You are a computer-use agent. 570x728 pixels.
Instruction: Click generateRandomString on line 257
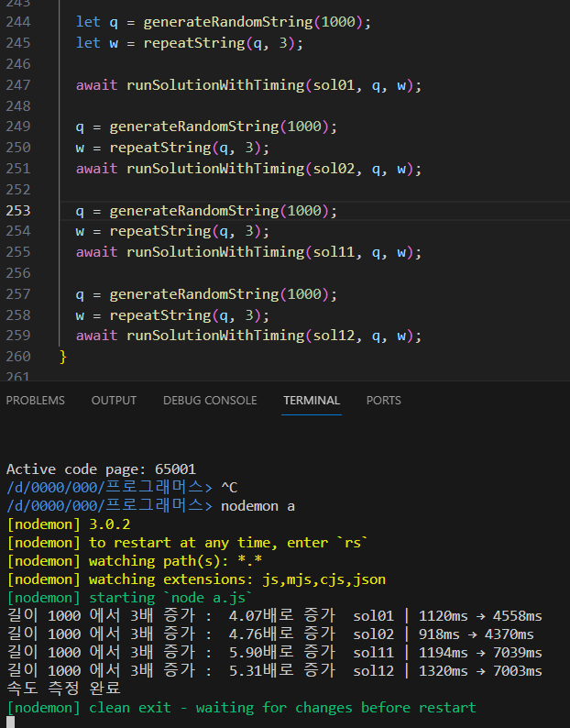[x=194, y=294]
